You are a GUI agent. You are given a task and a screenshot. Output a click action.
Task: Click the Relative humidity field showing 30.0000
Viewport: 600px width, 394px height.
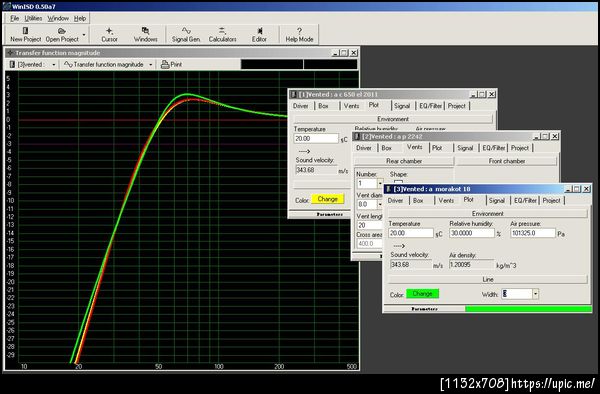[471, 233]
